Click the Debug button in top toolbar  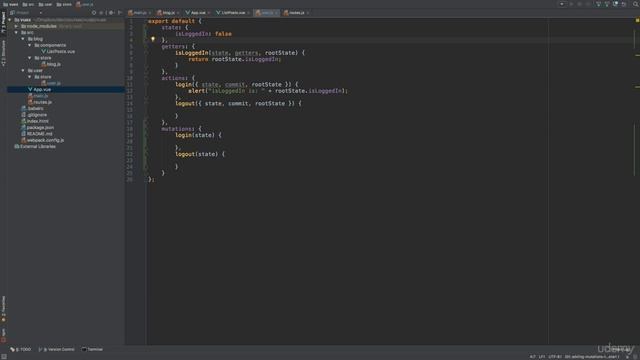click(580, 4)
